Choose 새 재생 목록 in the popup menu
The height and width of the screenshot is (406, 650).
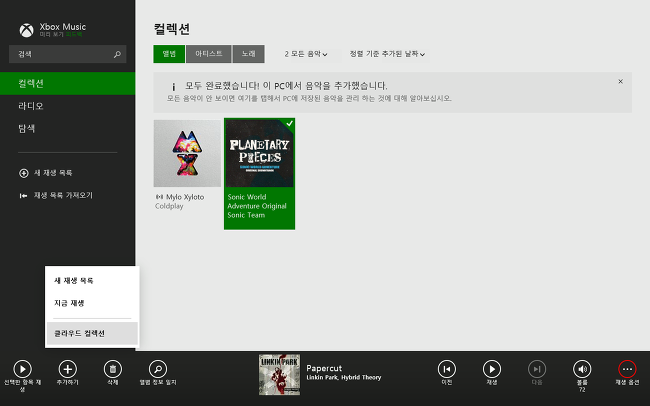coord(92,281)
